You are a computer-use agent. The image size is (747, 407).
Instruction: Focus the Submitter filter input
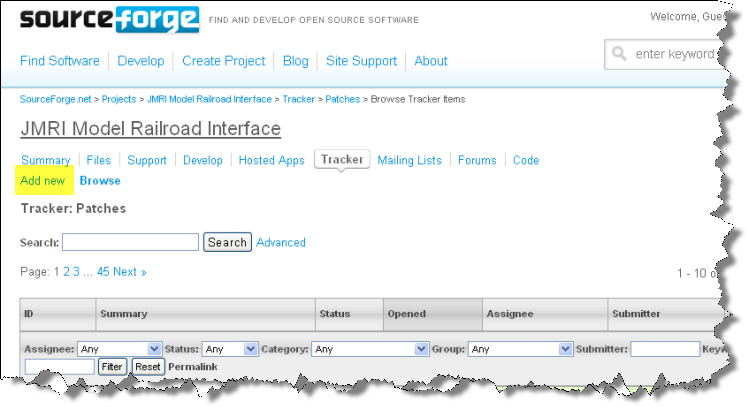coord(664,349)
